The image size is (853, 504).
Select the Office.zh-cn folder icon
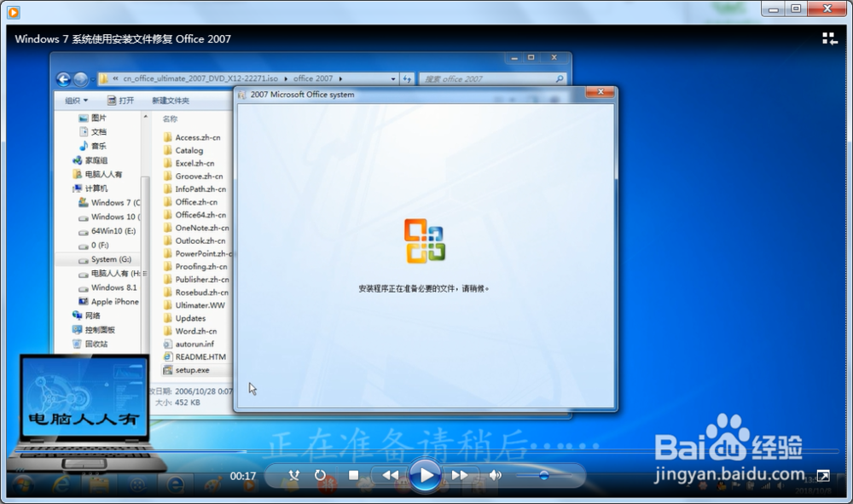coord(167,202)
